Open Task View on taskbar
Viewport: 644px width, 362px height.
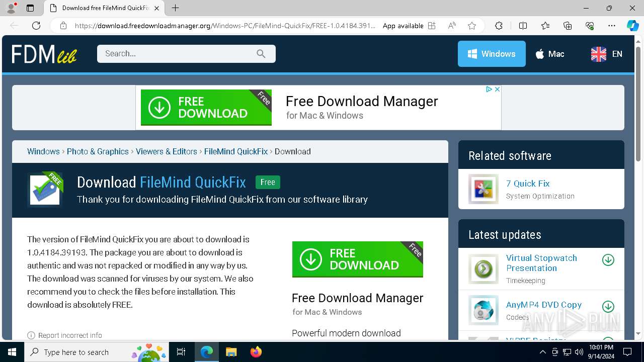[182, 352]
